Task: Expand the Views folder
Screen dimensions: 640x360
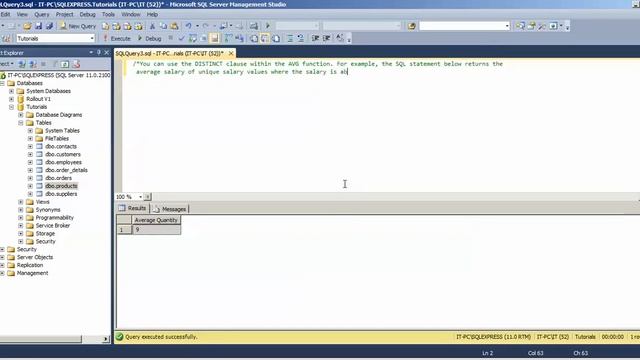Action: (x=21, y=202)
